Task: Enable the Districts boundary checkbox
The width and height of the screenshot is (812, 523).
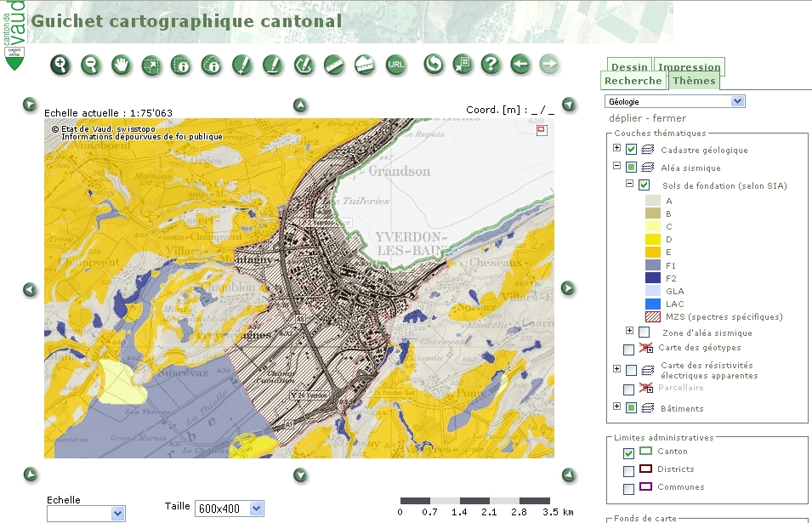Action: pos(628,470)
